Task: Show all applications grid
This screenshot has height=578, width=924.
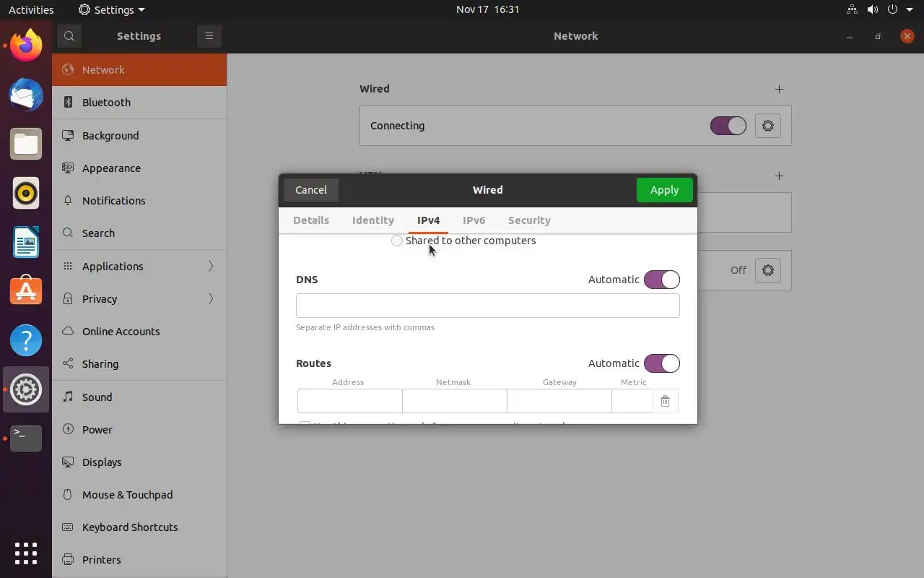Action: [26, 553]
